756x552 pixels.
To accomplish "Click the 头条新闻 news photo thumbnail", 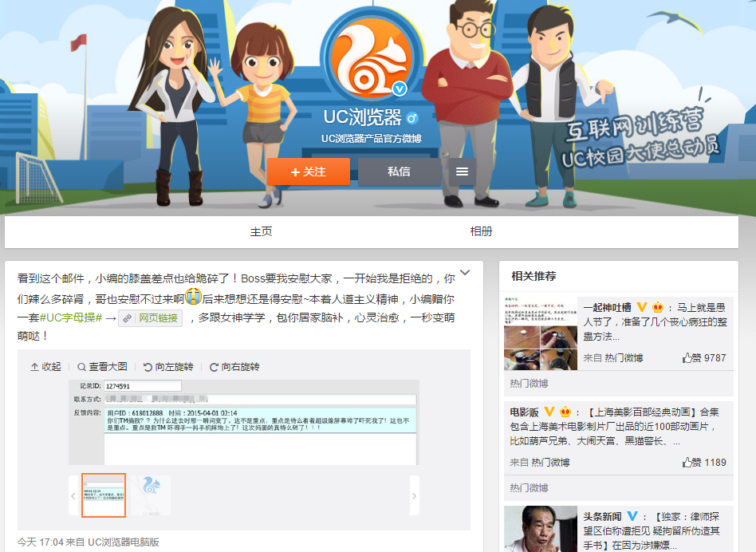I will pyautogui.click(x=541, y=529).
